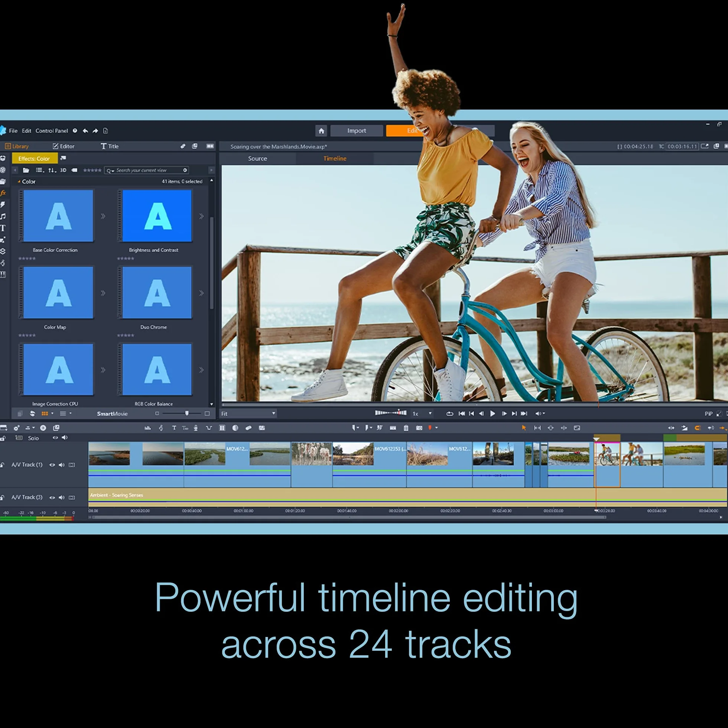Click the redo arrow in the top bar

95,131
